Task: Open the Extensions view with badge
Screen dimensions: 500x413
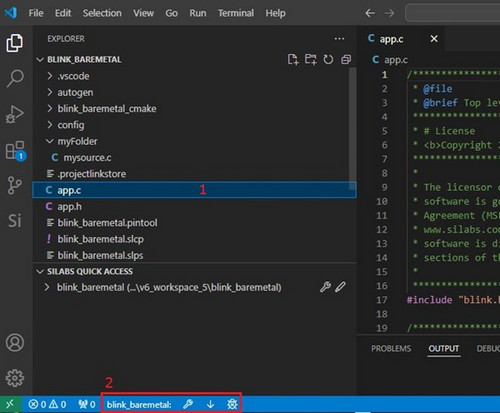Action: 15,150
